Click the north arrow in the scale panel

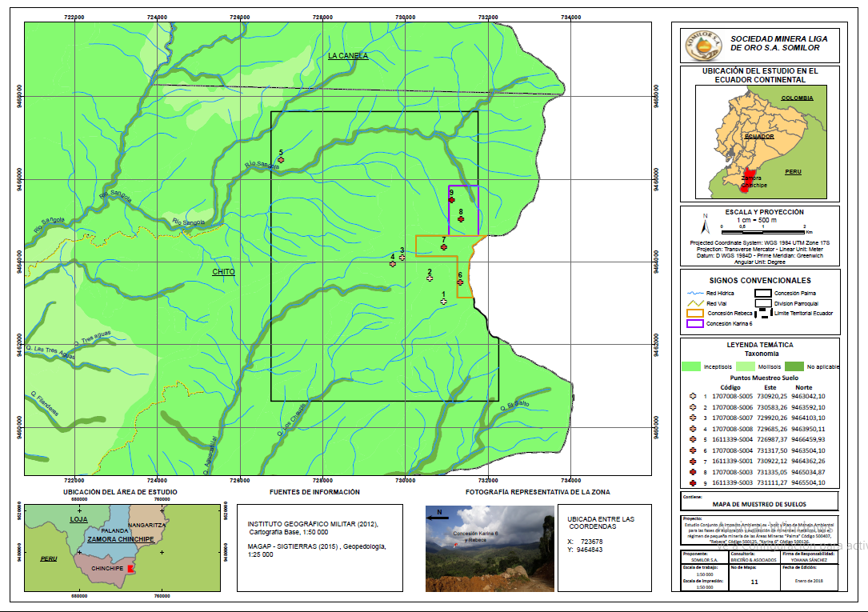pyautogui.click(x=705, y=219)
